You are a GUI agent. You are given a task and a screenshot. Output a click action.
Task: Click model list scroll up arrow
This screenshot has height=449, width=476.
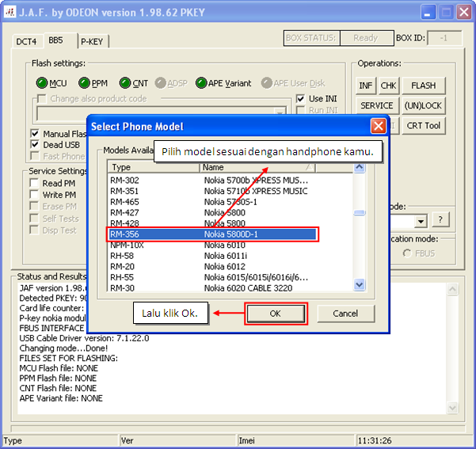(360, 167)
